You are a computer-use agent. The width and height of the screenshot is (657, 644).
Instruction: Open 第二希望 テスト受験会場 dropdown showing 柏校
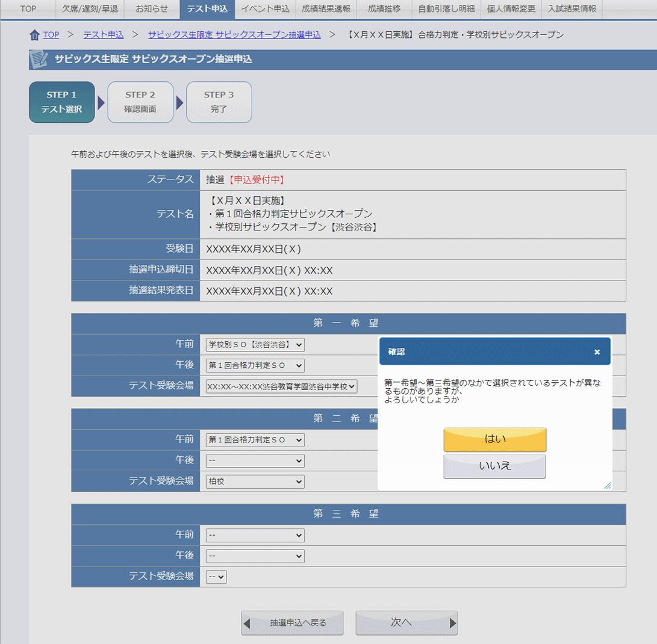pos(255,481)
